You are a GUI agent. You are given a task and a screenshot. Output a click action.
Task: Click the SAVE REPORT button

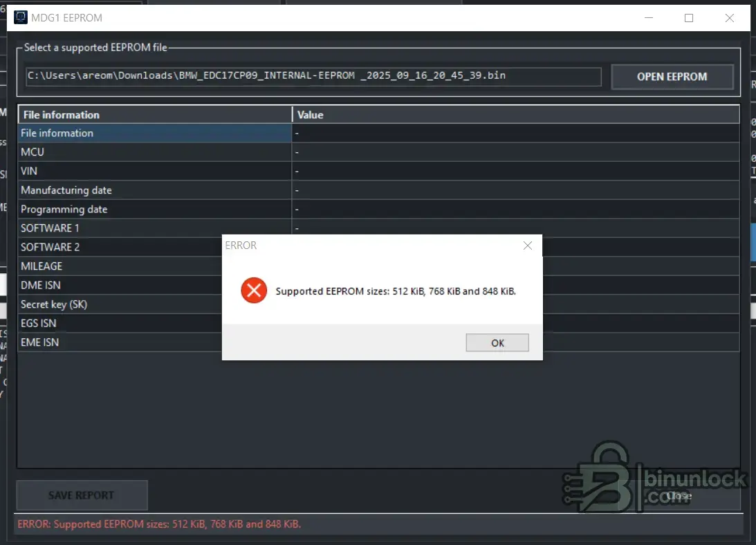(82, 495)
